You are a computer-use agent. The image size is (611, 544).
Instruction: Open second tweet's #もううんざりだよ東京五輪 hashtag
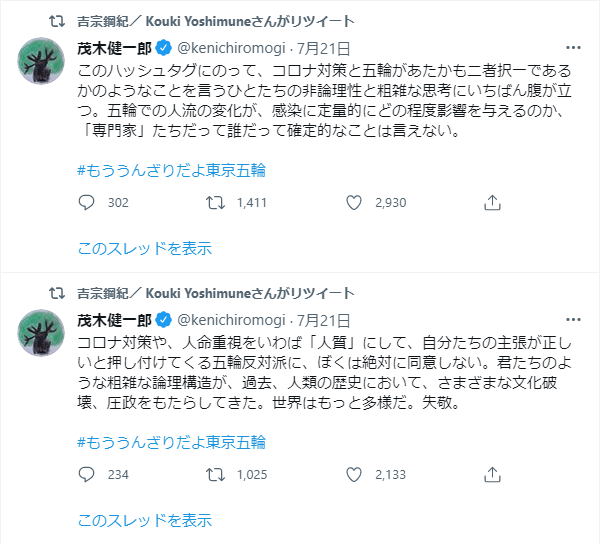(x=172, y=440)
